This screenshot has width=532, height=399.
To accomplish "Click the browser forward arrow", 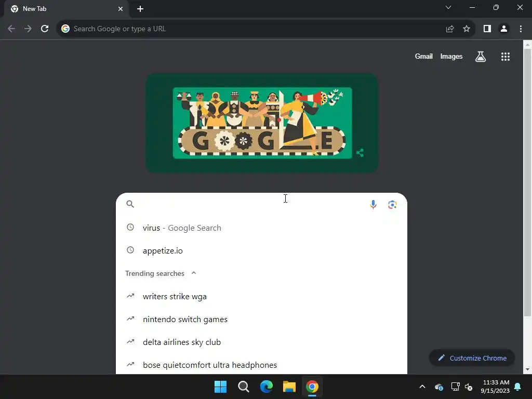I will (28, 29).
